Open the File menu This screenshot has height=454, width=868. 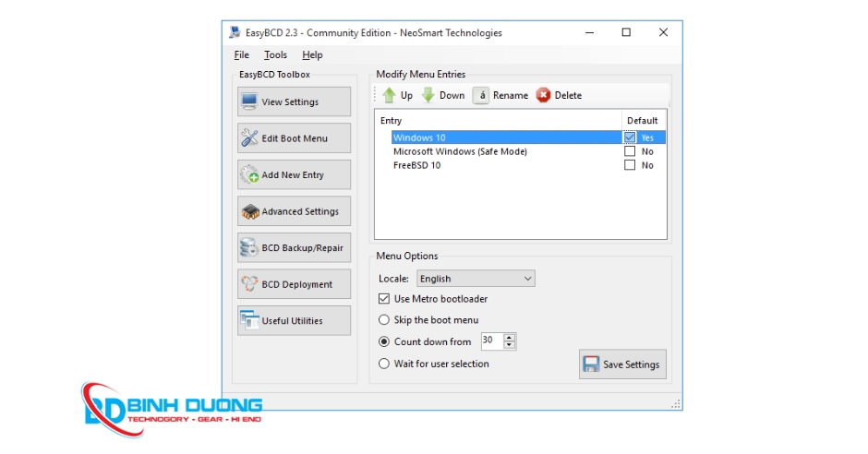pyautogui.click(x=241, y=54)
